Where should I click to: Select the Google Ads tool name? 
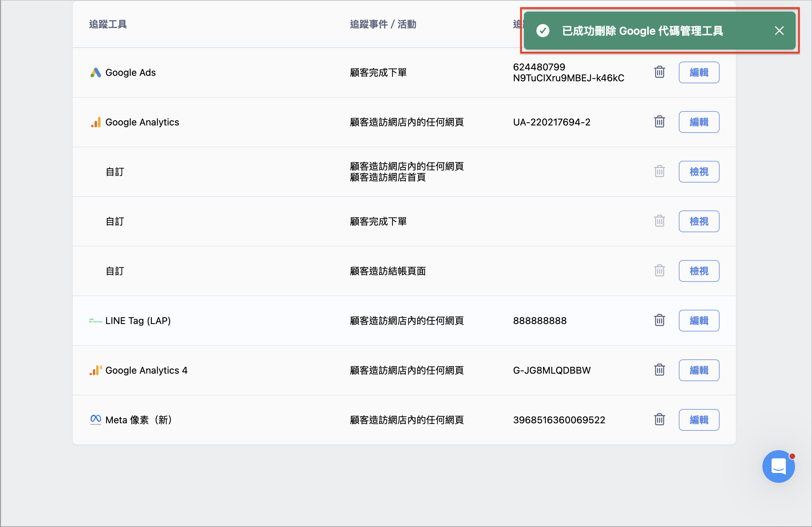(x=130, y=72)
